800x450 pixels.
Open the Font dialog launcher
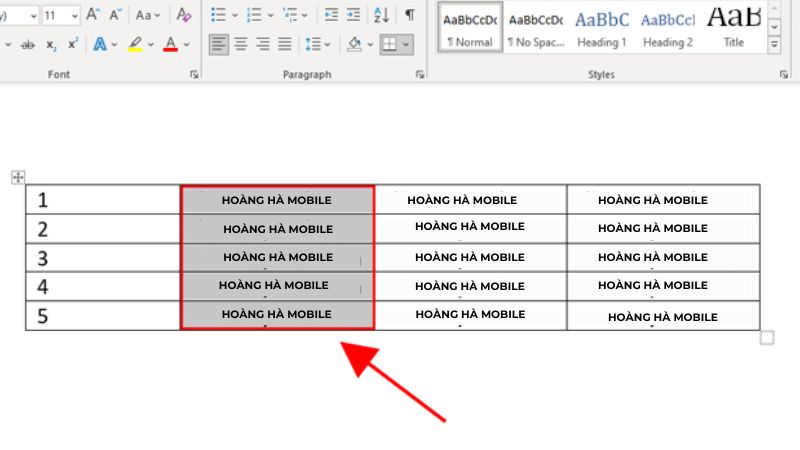pos(192,75)
